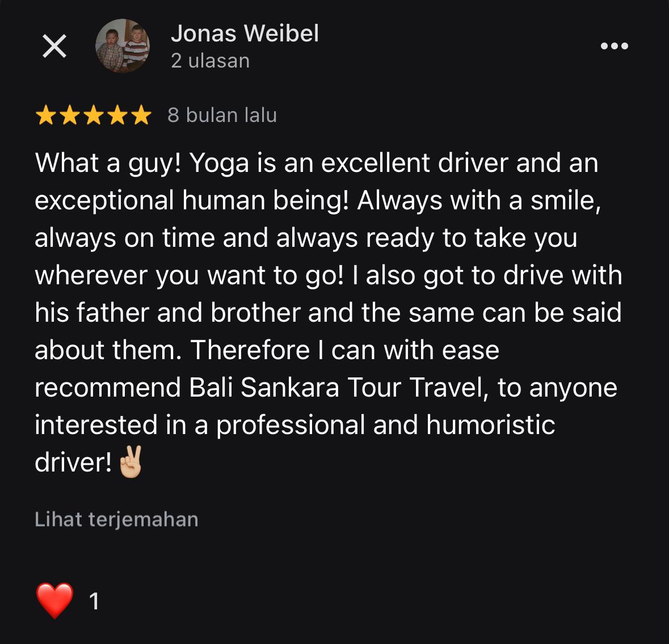Open the three-dot more options menu
Screen dimensions: 669x644
[615, 45]
